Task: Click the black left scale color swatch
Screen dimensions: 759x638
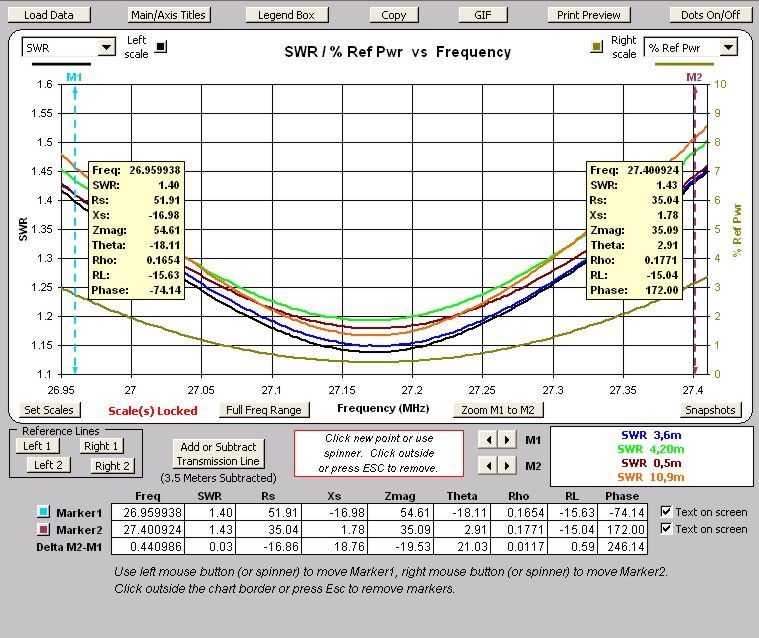Action: click(161, 47)
